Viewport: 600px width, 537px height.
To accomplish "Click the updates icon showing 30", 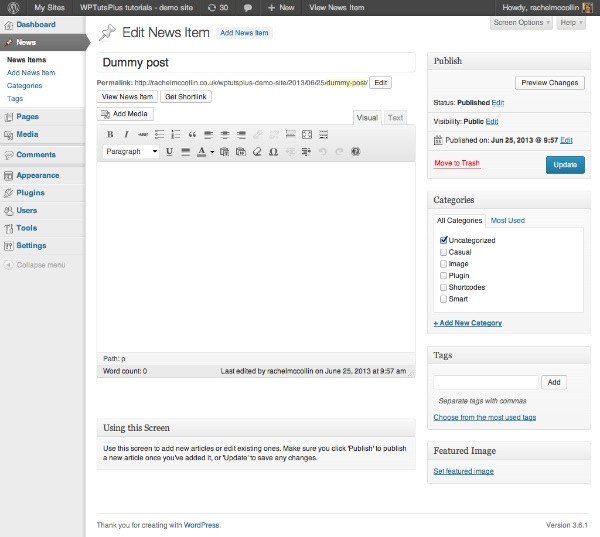I will 218,8.
